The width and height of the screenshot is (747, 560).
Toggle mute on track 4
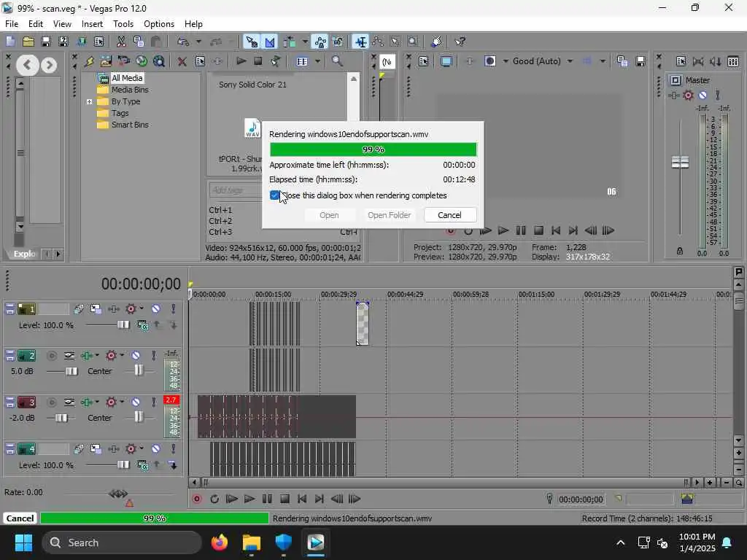156,449
